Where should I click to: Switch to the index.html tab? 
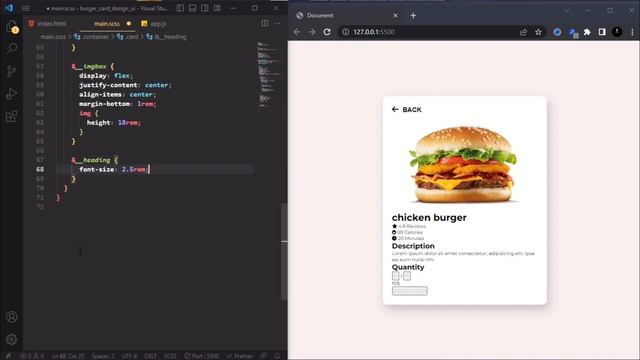click(47, 24)
